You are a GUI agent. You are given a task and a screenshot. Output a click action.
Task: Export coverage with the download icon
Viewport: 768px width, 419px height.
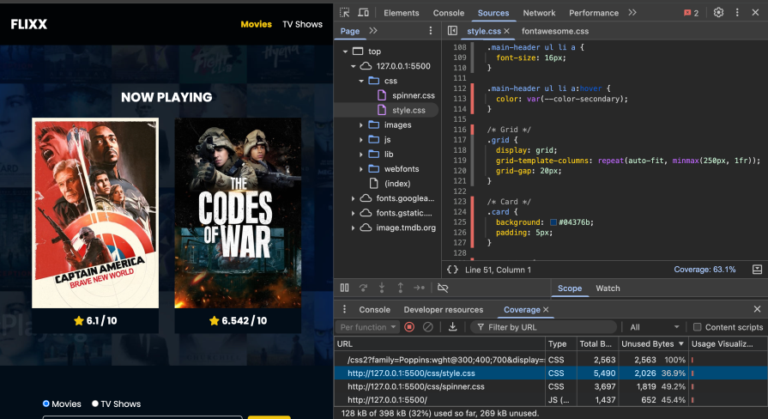click(x=453, y=327)
